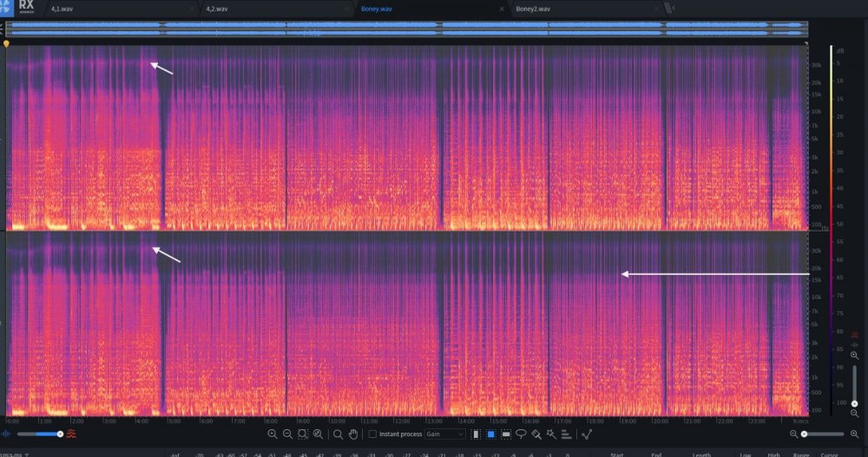The height and width of the screenshot is (457, 868).
Task: Click the waveform overview strip
Action: pos(407,29)
